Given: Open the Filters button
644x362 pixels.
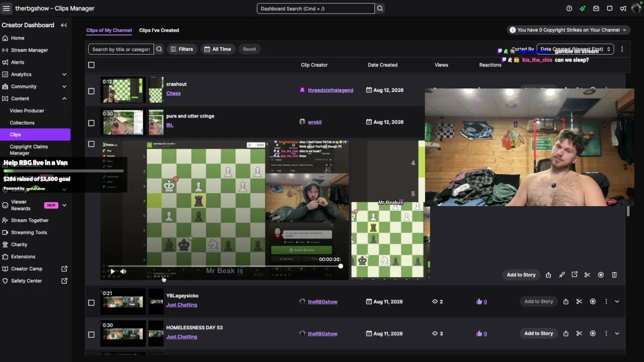Looking at the screenshot, I should (x=182, y=49).
